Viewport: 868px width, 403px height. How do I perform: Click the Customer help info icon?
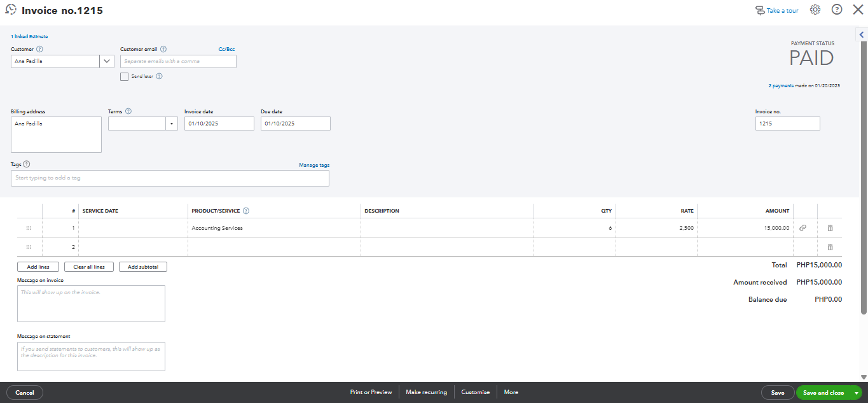click(39, 49)
